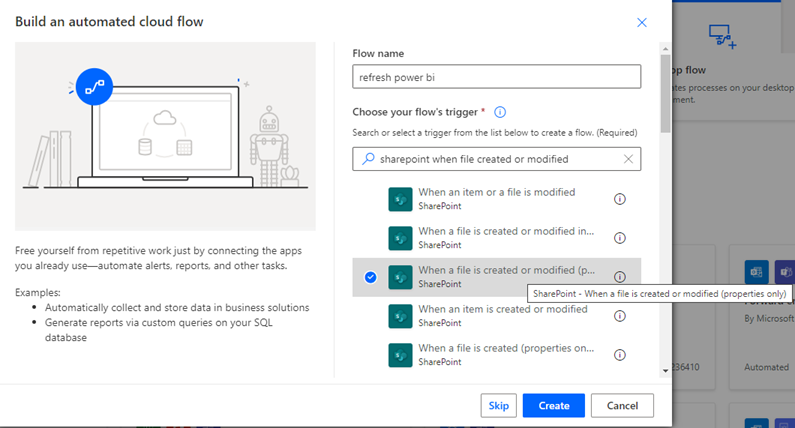Image resolution: width=795 pixels, height=428 pixels.
Task: Select 'When a file is created or modified in' folder trigger
Action: tap(502, 238)
